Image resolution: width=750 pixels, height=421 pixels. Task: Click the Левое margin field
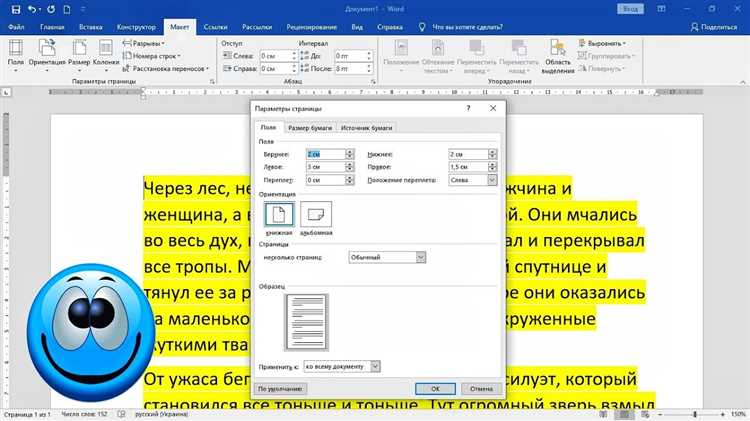(x=326, y=167)
